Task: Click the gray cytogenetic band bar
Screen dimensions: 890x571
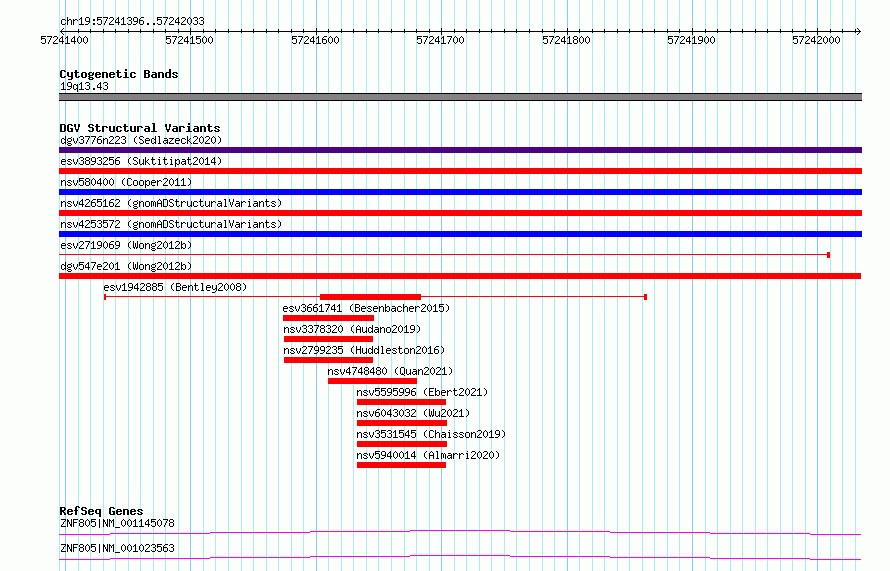Action: pos(460,97)
